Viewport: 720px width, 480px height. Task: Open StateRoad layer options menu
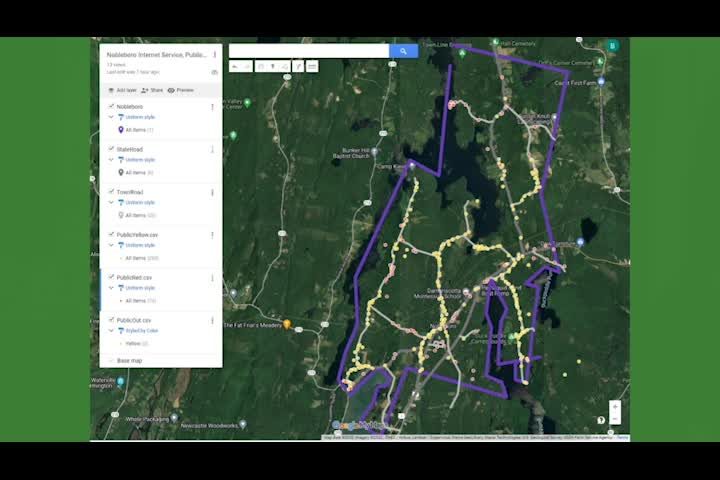[212, 150]
